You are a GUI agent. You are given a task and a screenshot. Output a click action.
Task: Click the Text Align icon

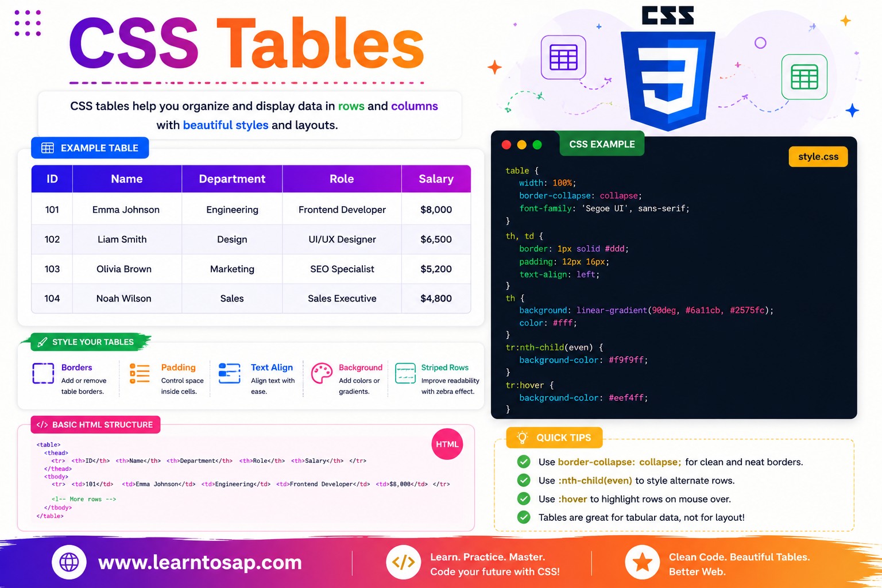(230, 373)
